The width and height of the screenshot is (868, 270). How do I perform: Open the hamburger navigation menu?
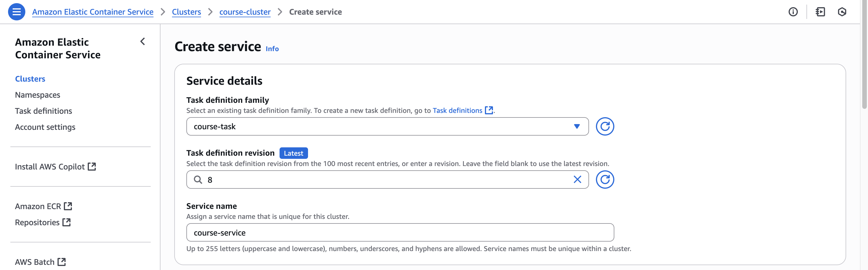coord(16,12)
